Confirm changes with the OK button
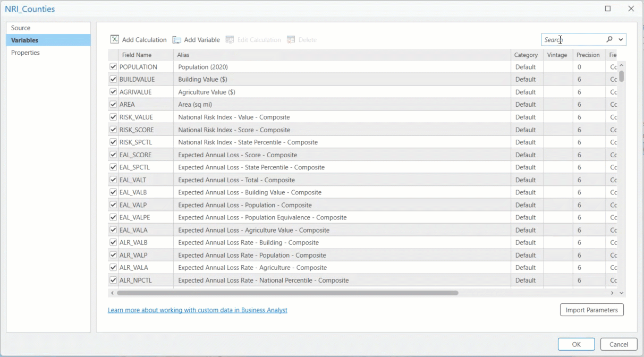Image resolution: width=644 pixels, height=357 pixels. click(576, 344)
